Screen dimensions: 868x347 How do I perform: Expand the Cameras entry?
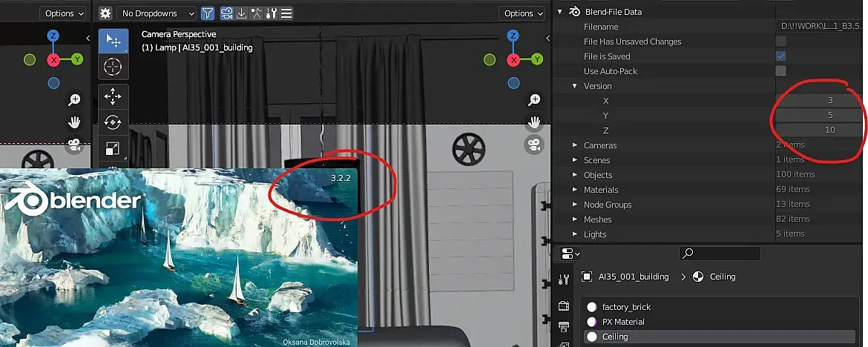point(575,145)
